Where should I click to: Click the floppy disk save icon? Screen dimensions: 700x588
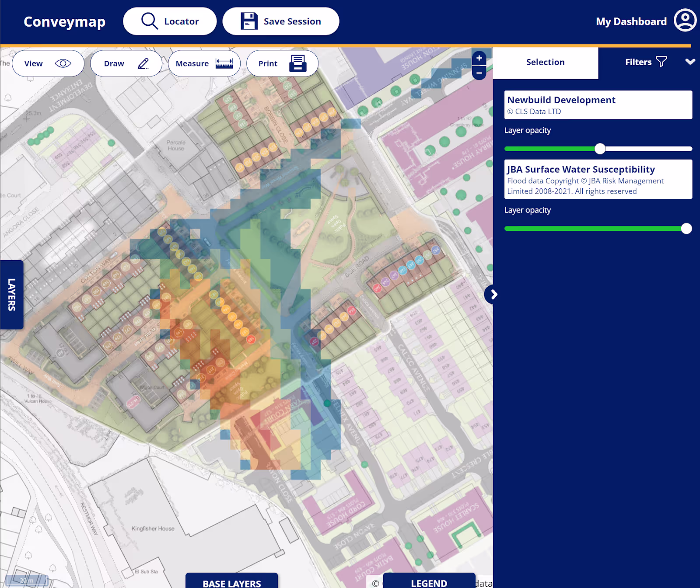tap(249, 21)
